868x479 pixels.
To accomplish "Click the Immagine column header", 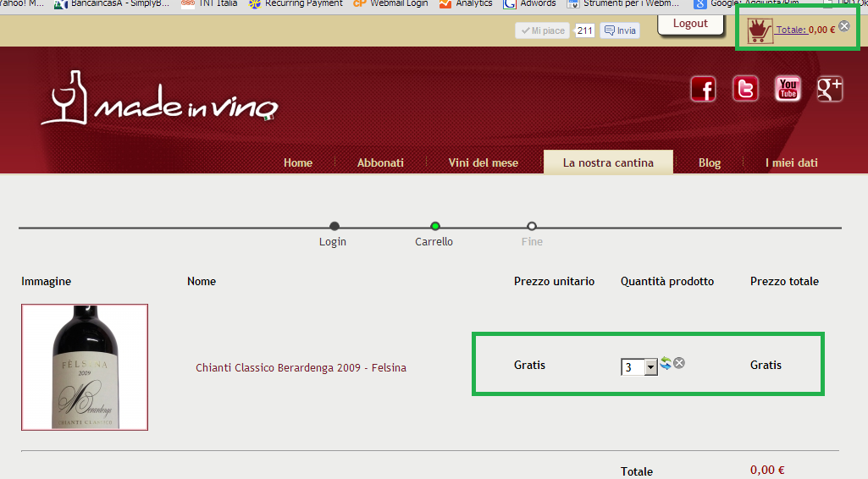I will (46, 282).
